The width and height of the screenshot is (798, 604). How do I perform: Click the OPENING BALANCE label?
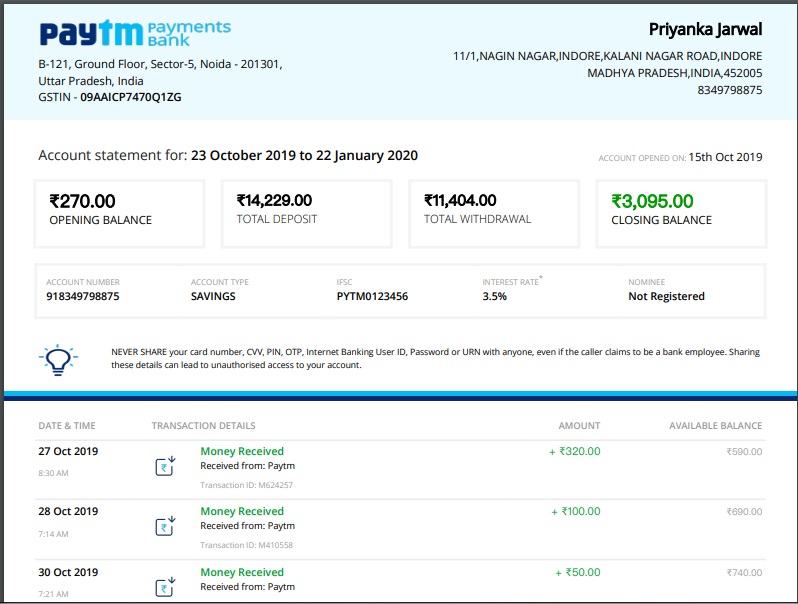pyautogui.click(x=101, y=220)
